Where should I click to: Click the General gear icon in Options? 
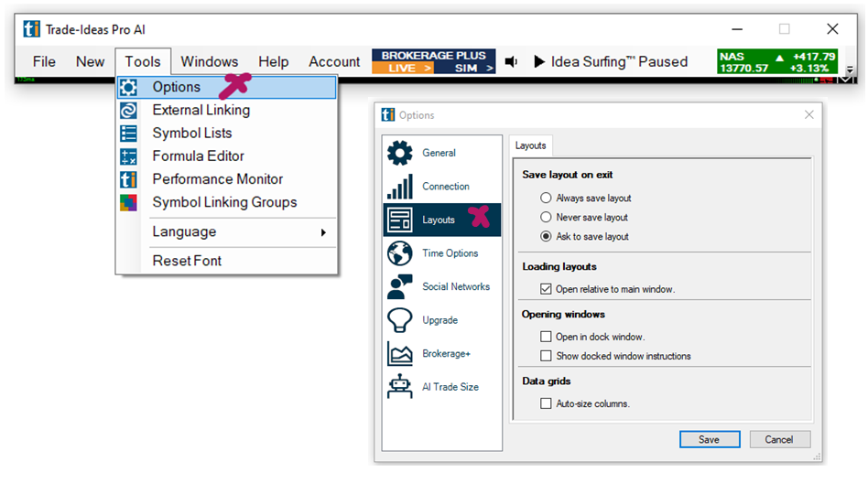(x=400, y=154)
